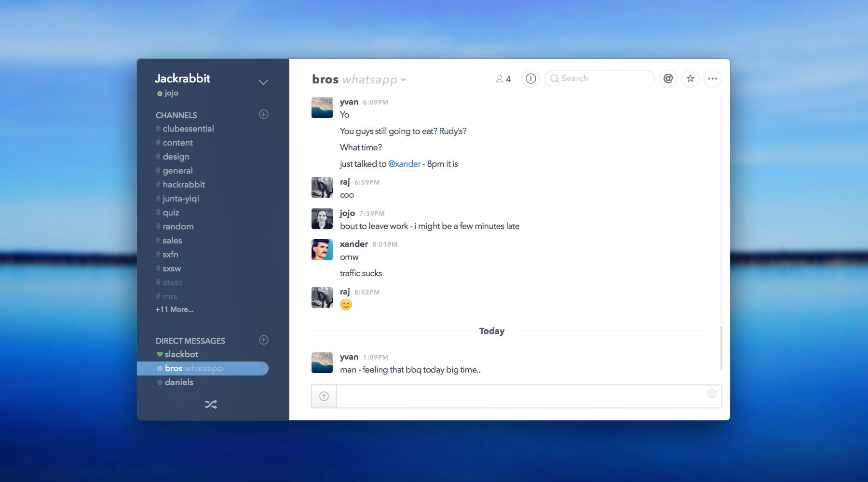This screenshot has width=868, height=482.
Task: Add a new channel with the plus icon
Action: [263, 114]
